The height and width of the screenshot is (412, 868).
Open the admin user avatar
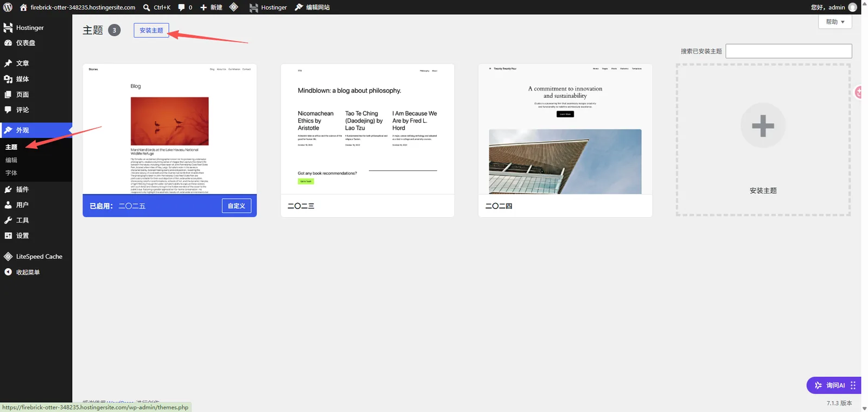point(852,7)
